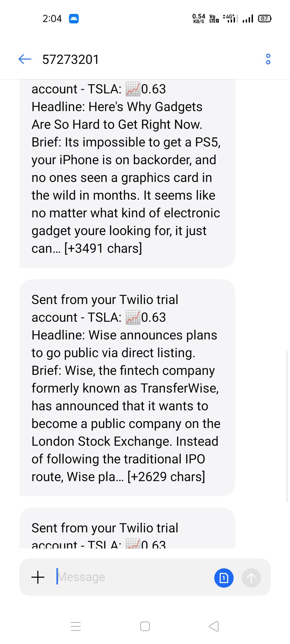
Task: Tap the TSLA chart emoji in Wise message
Action: [x=133, y=317]
